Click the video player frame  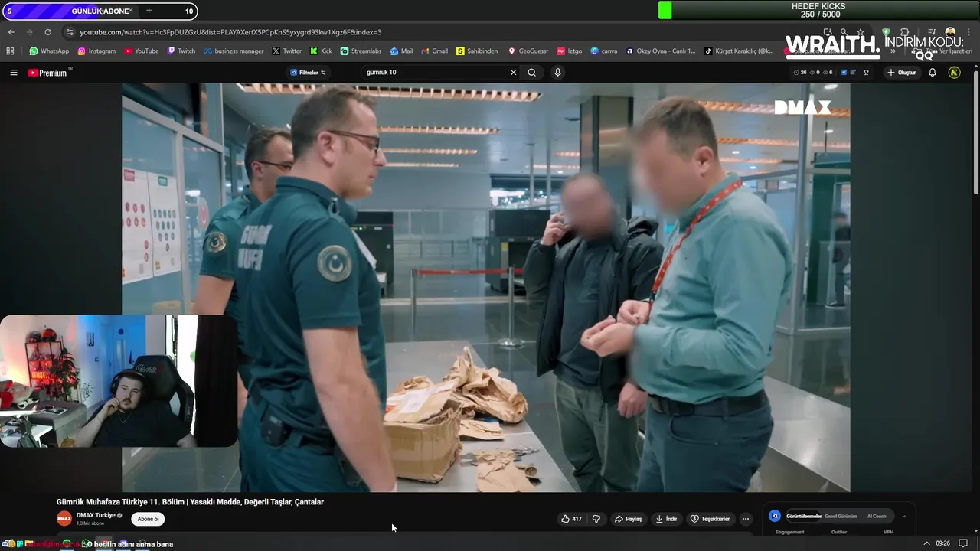click(485, 287)
